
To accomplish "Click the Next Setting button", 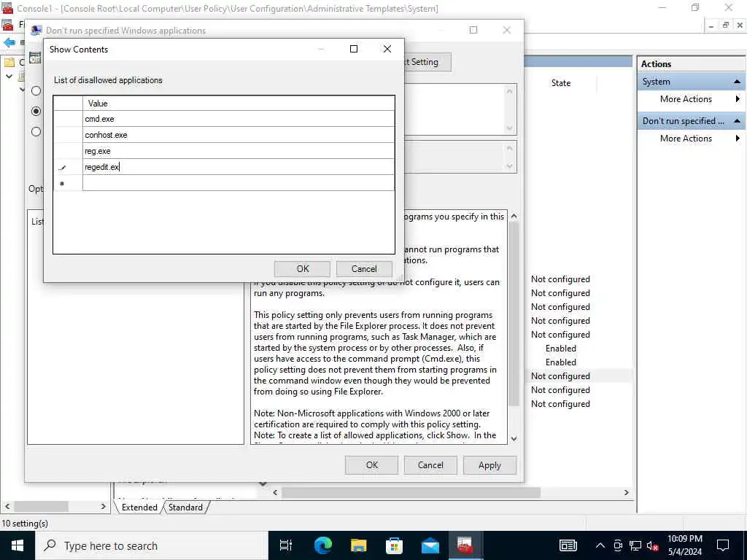I will 426,62.
